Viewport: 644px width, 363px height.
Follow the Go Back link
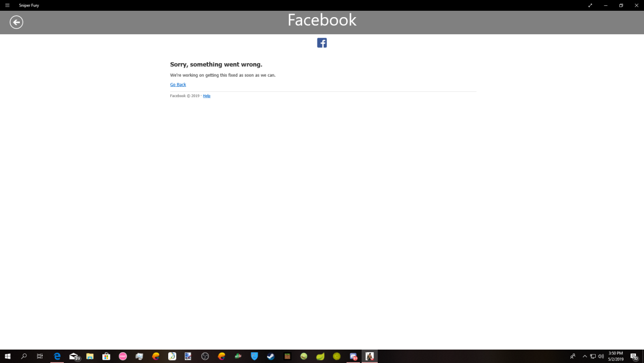click(x=178, y=85)
